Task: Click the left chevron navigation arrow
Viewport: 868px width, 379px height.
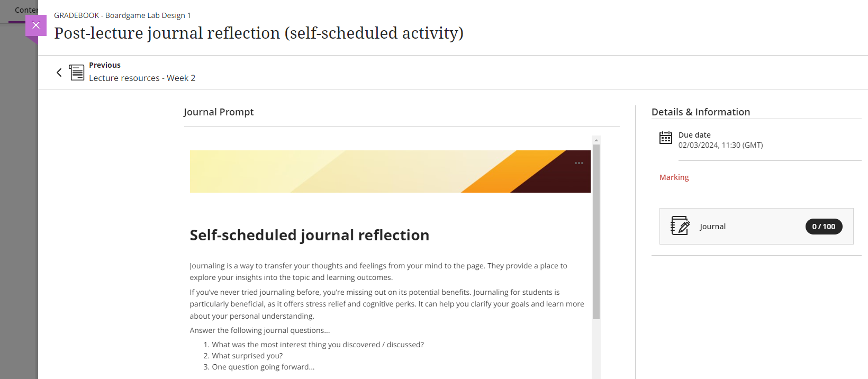Action: [x=59, y=72]
